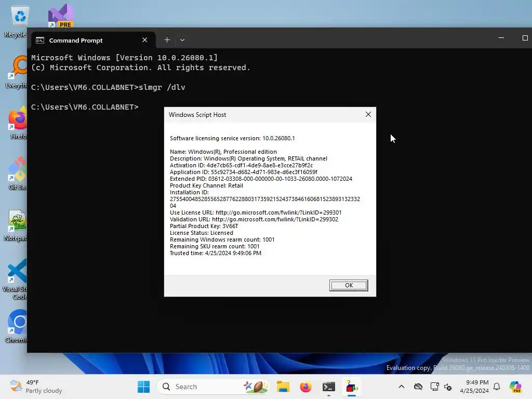Open the Chromium desktop shortcut

click(16, 326)
